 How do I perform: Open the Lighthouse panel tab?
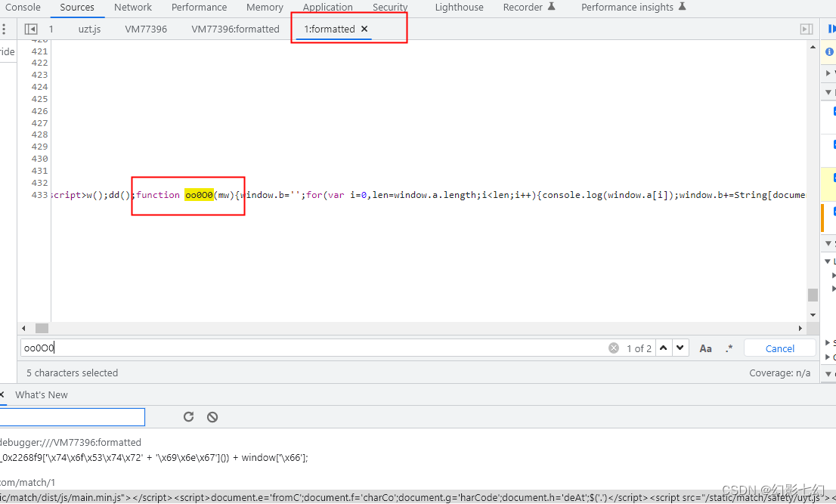click(459, 8)
